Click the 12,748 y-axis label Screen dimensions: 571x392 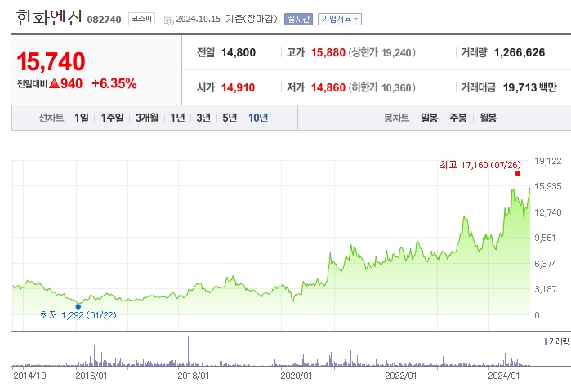(x=547, y=212)
